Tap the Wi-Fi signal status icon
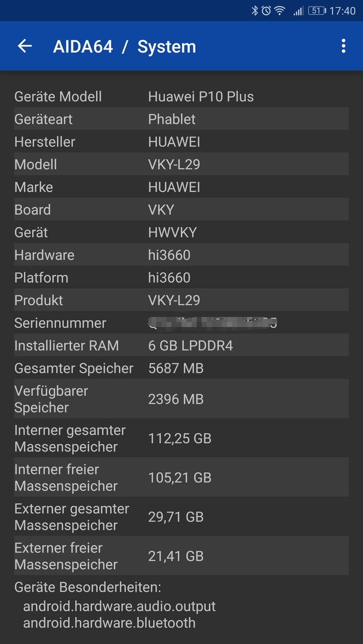Image resolution: width=363 pixels, height=644 pixels. 280,11
